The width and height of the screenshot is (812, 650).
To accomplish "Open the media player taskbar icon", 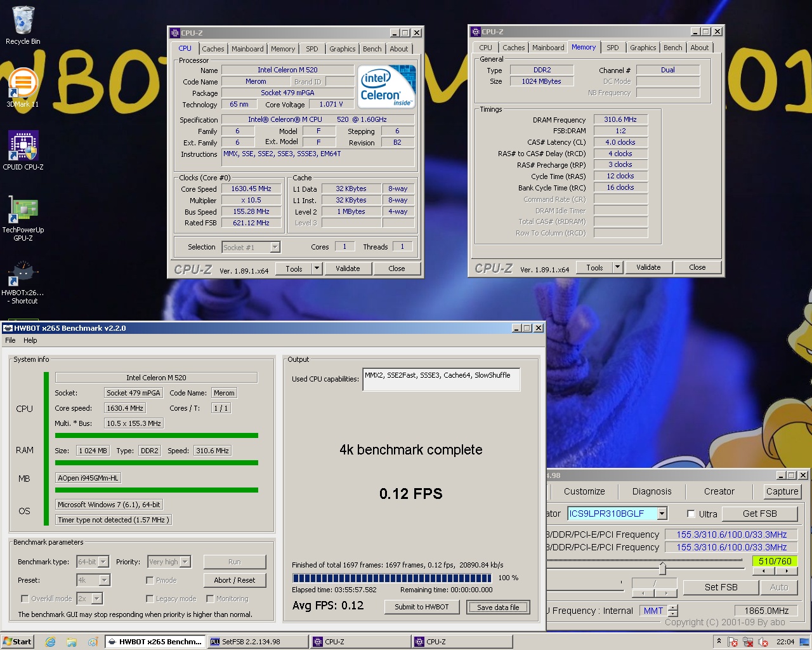I will coord(93,642).
